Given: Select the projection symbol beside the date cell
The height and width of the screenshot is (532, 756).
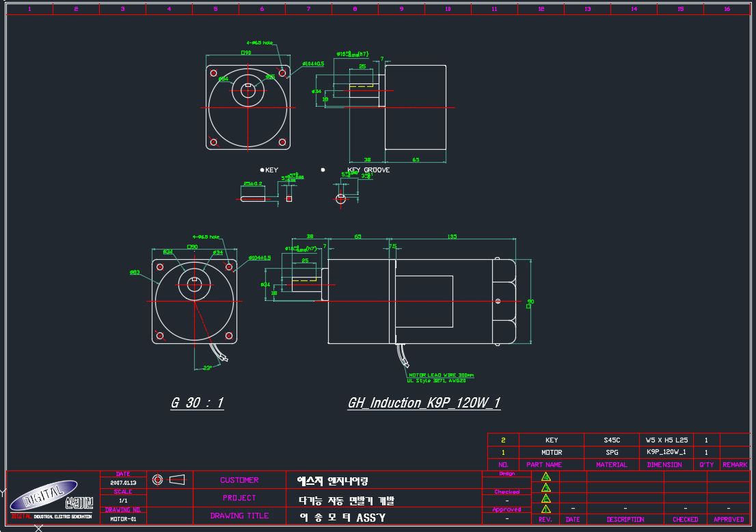Looking at the screenshot, I should pyautogui.click(x=168, y=479).
